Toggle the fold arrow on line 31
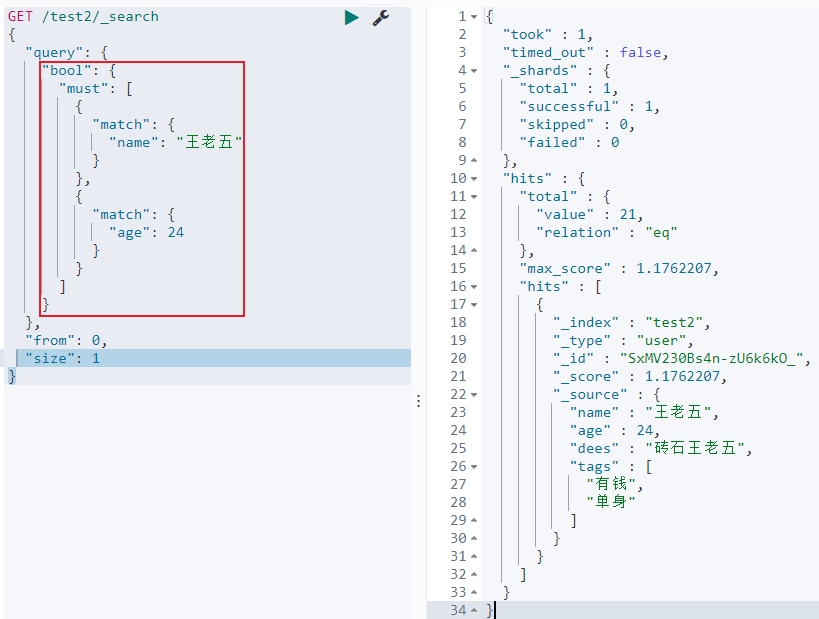The image size is (819, 619). click(474, 556)
